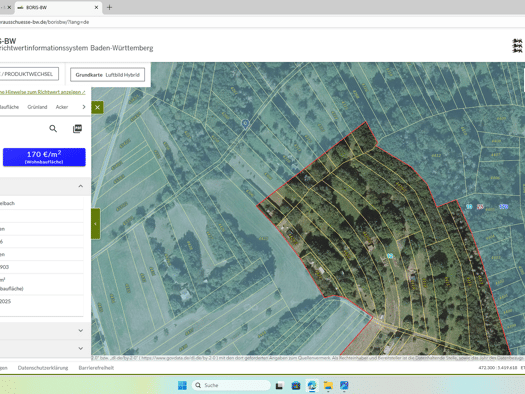Screen dimensions: 525x394
Task: Collapse the sidebar with the green arrow handle
Action: pyautogui.click(x=96, y=224)
